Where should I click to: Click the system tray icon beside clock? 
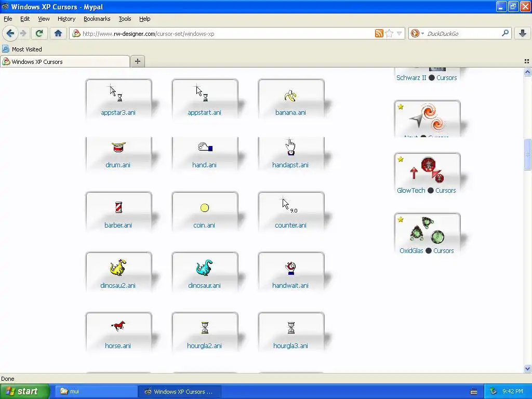[493, 392]
